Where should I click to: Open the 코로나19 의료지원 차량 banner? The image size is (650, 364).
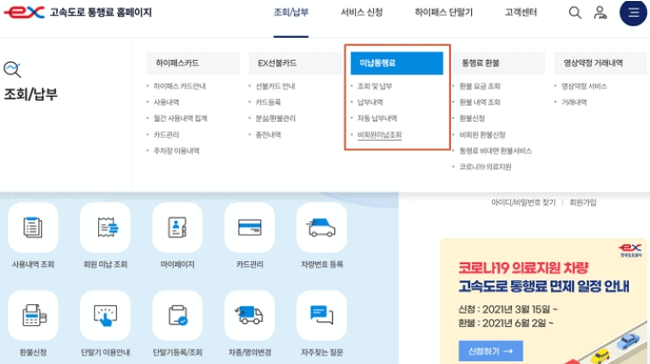[x=543, y=301]
